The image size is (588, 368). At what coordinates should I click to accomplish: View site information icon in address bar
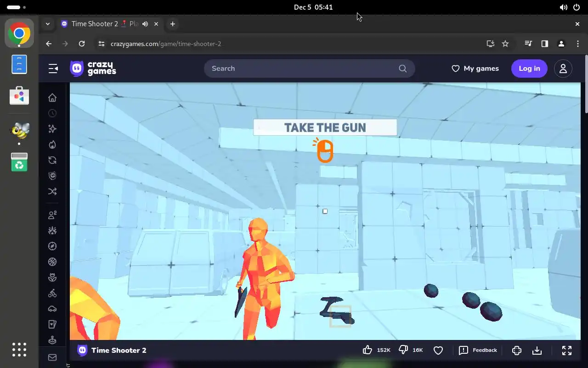(102, 44)
